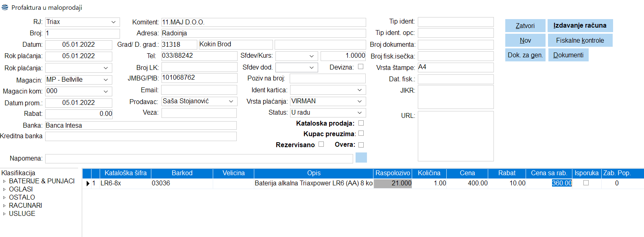Open the RJ Triax dropdown
The height and width of the screenshot is (237, 644).
tap(114, 22)
